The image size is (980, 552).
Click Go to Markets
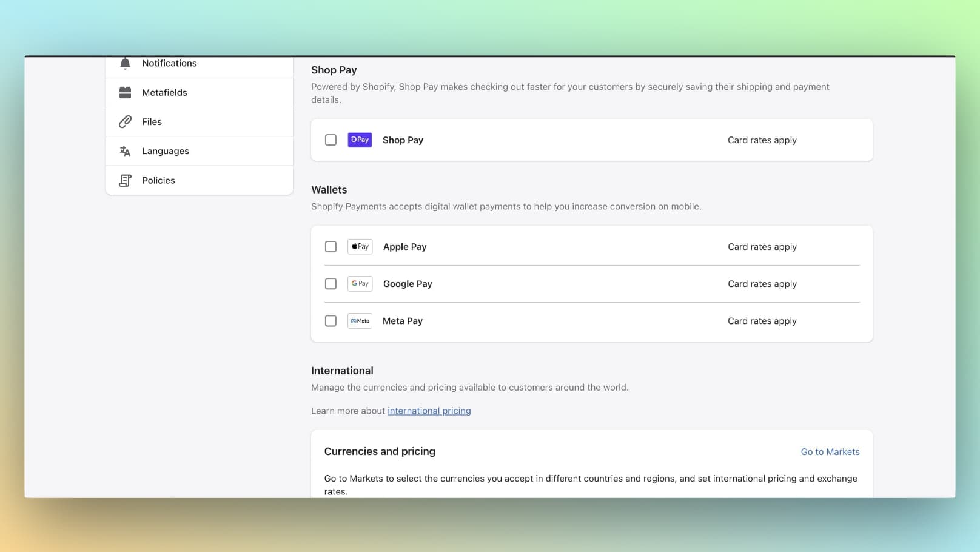pos(830,451)
